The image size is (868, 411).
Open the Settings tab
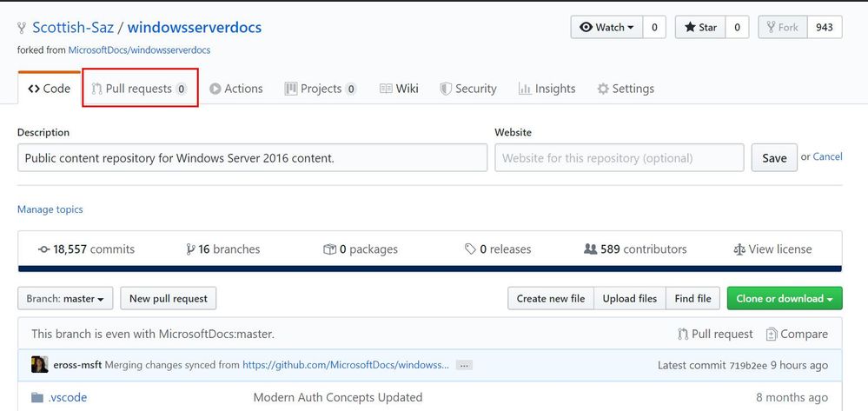click(626, 89)
